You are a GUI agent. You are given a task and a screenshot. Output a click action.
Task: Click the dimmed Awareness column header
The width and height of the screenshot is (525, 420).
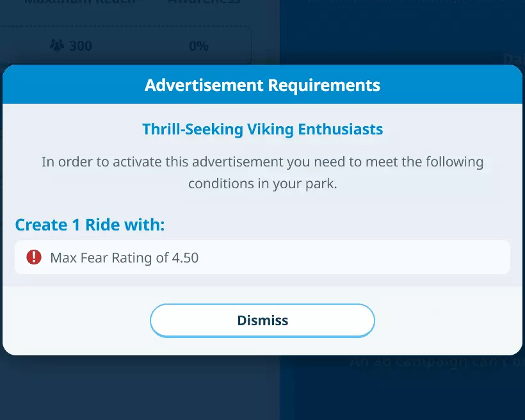[204, 3]
